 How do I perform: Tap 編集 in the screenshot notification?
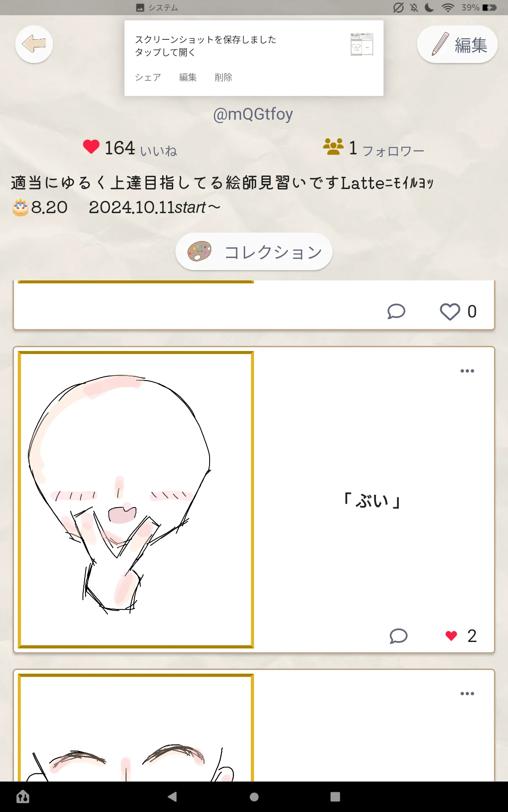188,77
